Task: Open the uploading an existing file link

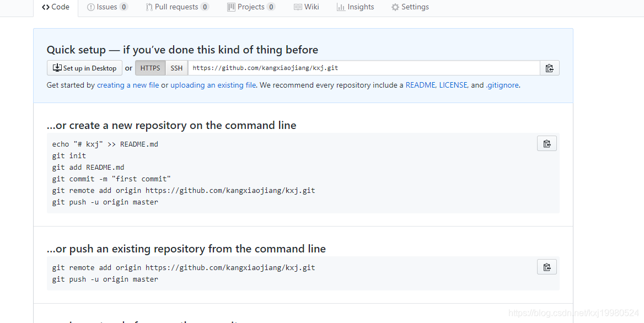Action: click(x=213, y=85)
